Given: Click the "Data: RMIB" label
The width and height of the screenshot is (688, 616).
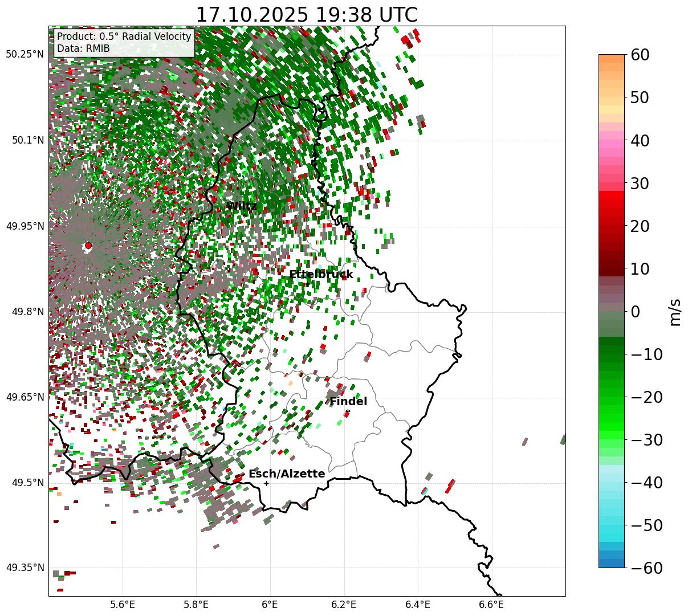Looking at the screenshot, I should (x=83, y=48).
